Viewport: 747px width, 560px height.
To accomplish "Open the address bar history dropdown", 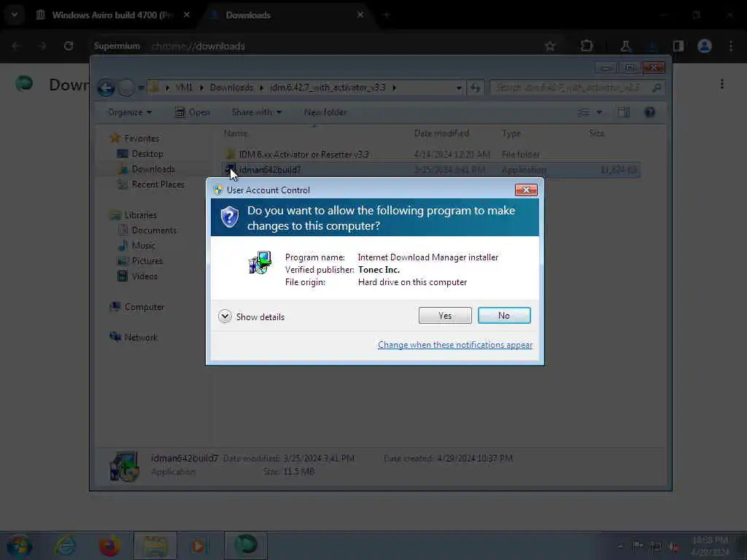I will [459, 87].
